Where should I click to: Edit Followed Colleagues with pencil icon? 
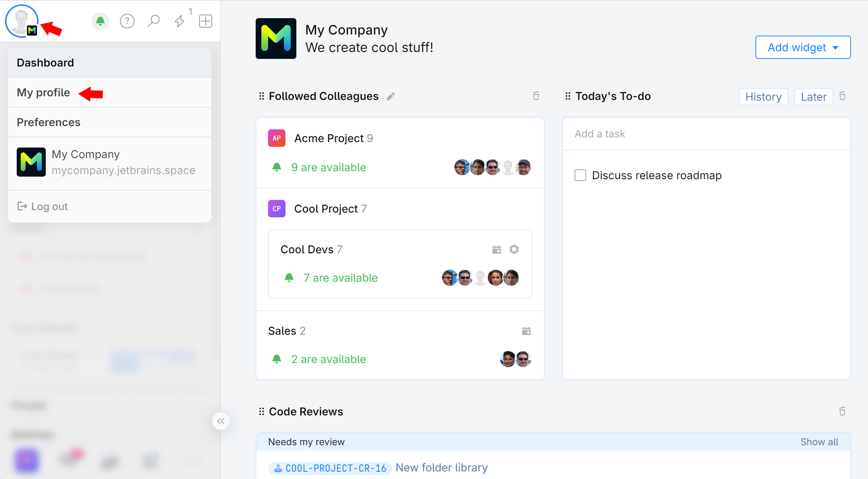pos(391,96)
